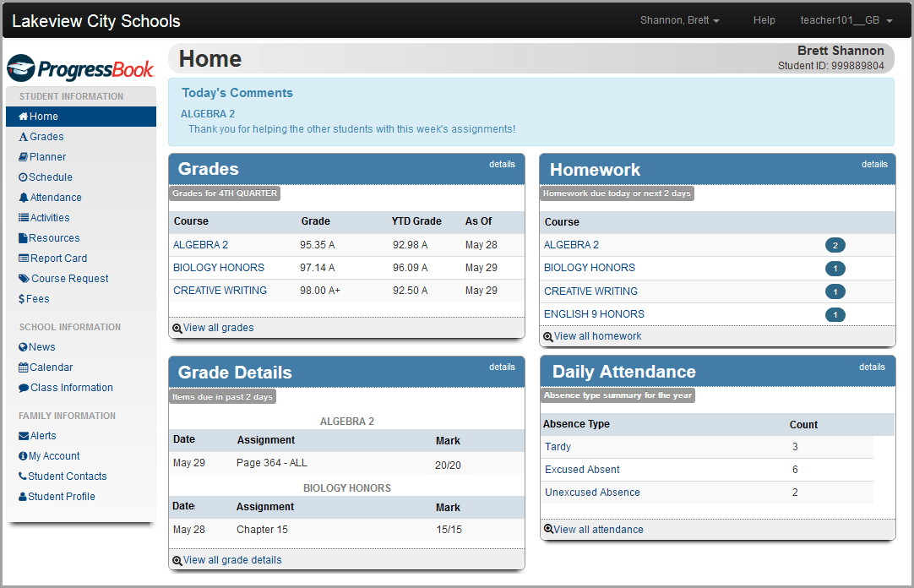
Task: Open the teacher101__GB account dropdown
Action: (846, 20)
